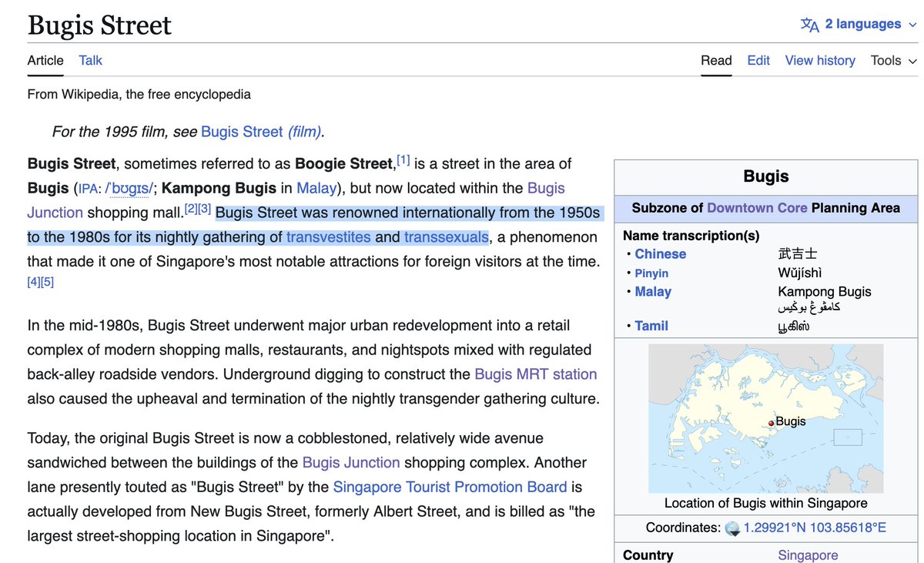Switch to the Talk tab
The width and height of the screenshot is (924, 563).
coord(90,60)
